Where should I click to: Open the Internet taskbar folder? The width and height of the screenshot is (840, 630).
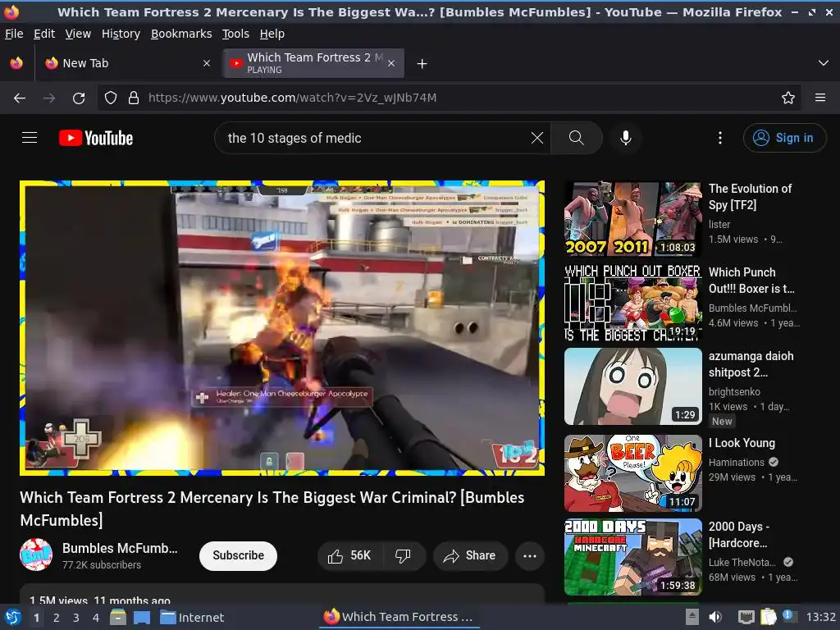click(x=192, y=617)
